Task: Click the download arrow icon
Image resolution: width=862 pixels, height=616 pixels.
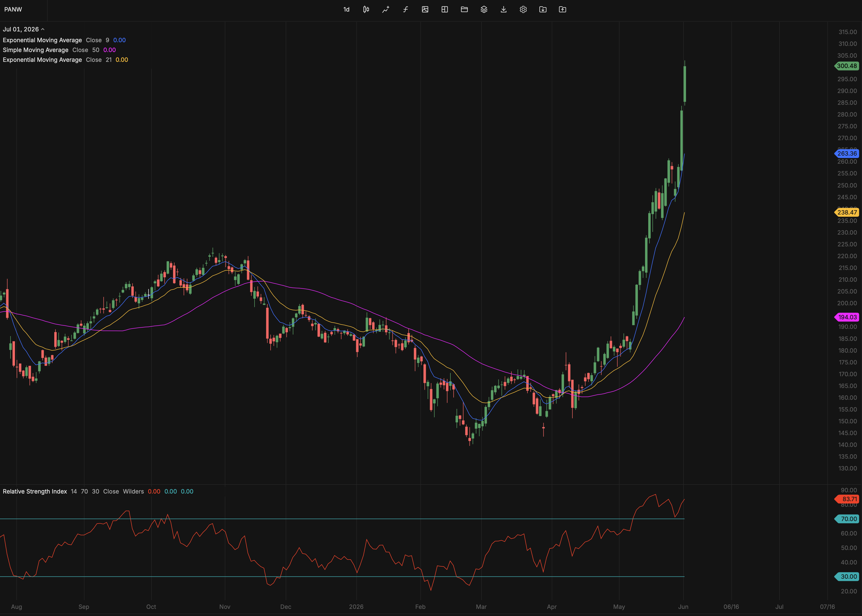Action: pyautogui.click(x=504, y=10)
